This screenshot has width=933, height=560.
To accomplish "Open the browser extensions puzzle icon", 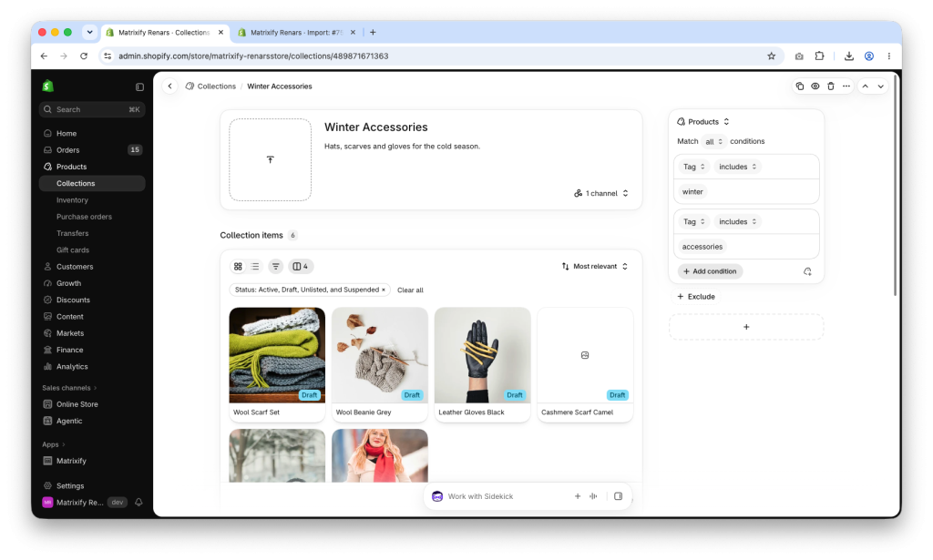I will (x=819, y=56).
